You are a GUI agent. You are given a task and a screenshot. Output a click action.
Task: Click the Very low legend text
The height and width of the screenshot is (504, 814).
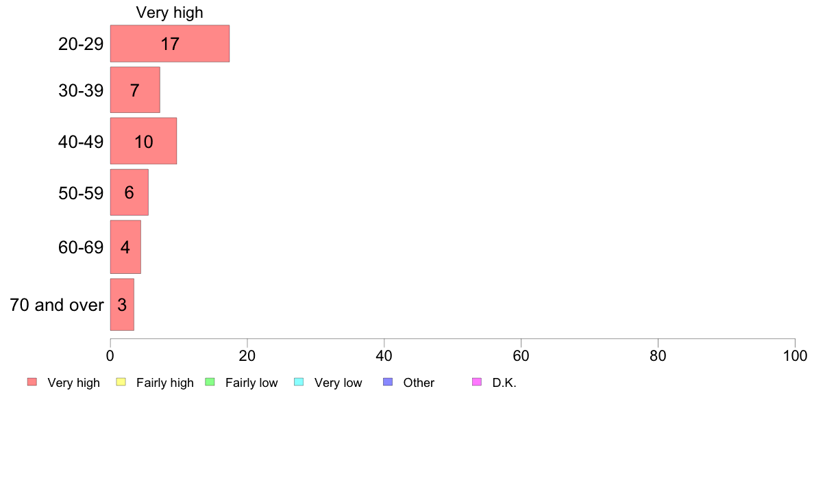[x=338, y=383]
